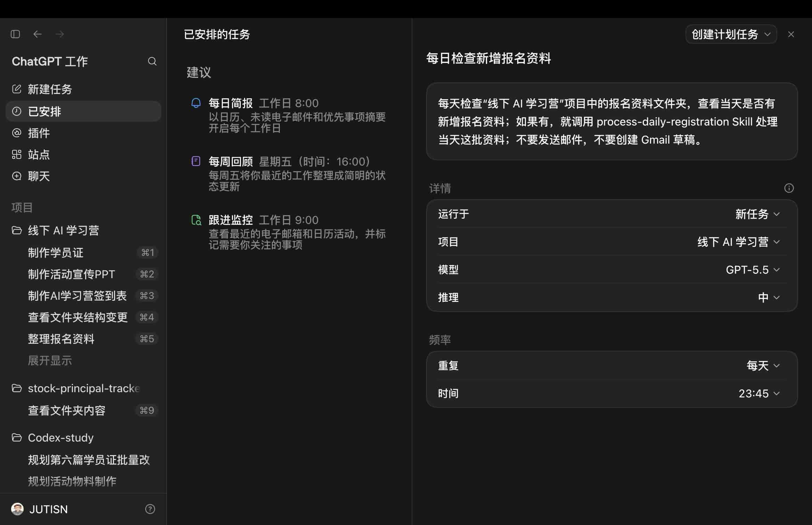
Task: Click the 项目 section label in sidebar
Action: pyautogui.click(x=22, y=208)
